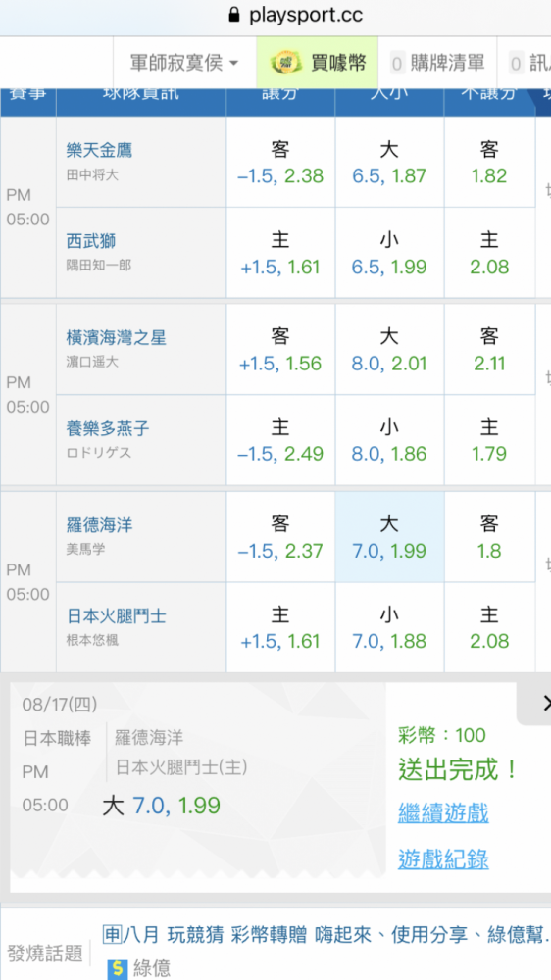Open the 日本火腿鬥士 team info link
This screenshot has width=551, height=980.
[117, 616]
